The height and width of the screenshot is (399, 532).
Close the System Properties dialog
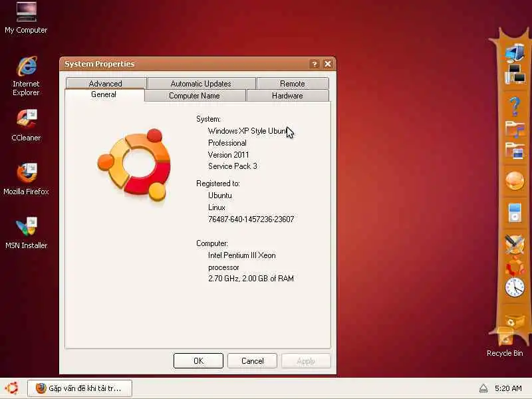coord(328,64)
